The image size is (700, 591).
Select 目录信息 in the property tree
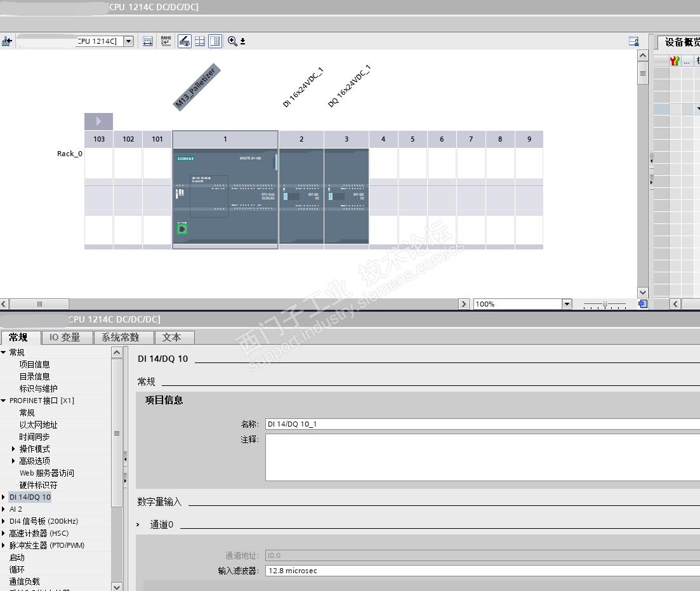pos(34,376)
